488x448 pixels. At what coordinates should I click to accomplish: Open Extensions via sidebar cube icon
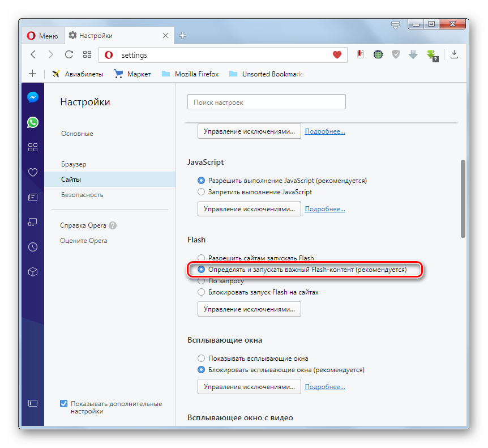click(x=33, y=272)
